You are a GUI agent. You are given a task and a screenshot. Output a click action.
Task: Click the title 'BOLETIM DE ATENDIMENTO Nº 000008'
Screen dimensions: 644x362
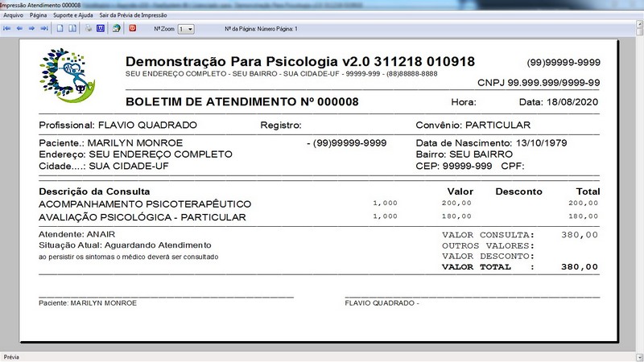coord(242,102)
